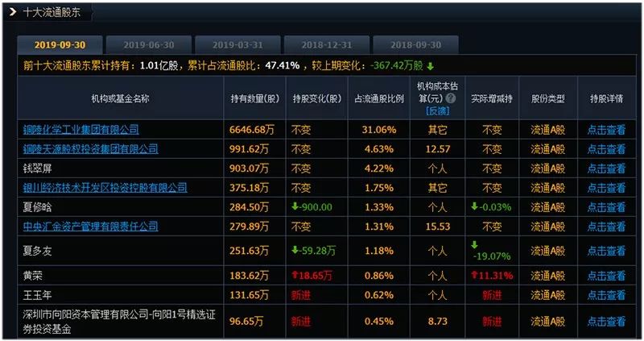The width and height of the screenshot is (644, 341).
Task: Click the 实际增减持 column header
Action: click(492, 98)
